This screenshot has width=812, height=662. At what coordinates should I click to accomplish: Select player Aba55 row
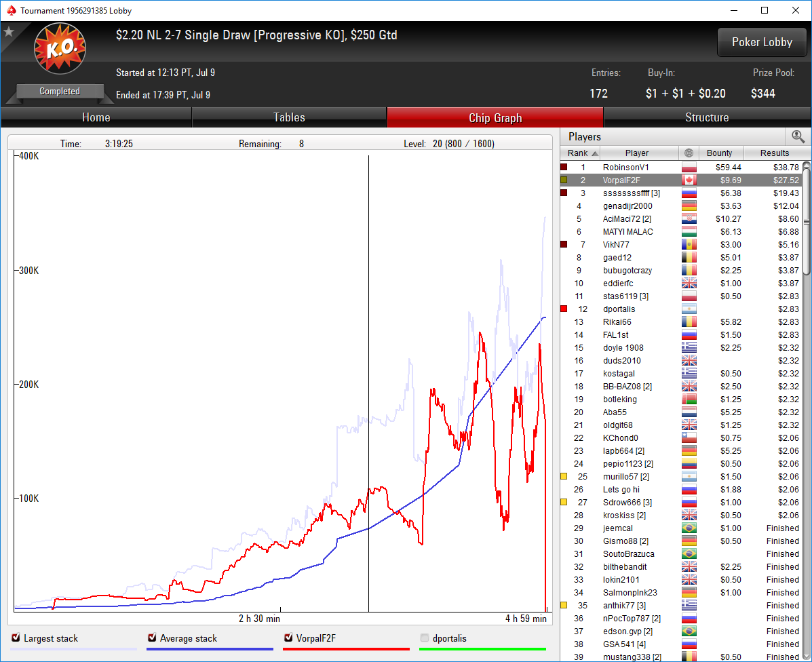tap(681, 412)
